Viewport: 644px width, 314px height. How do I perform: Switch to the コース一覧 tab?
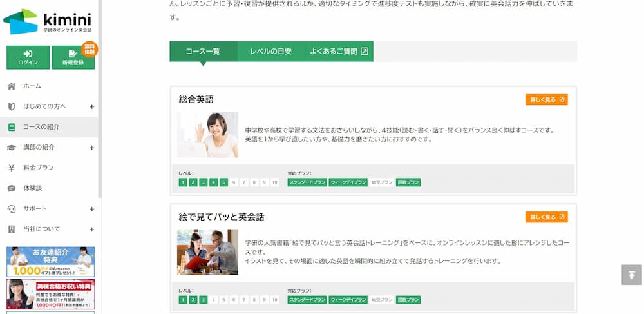pyautogui.click(x=204, y=52)
